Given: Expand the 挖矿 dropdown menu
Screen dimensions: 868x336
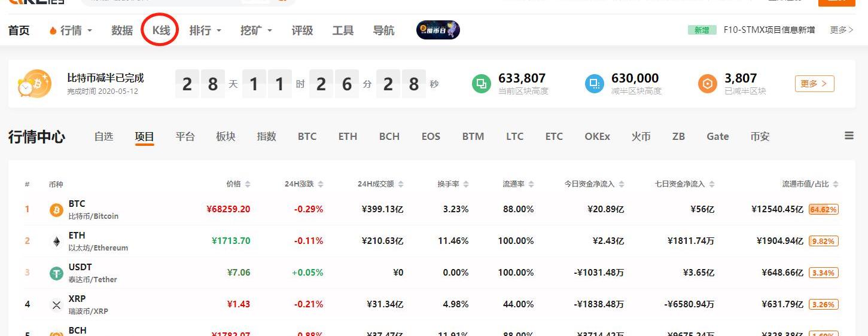Looking at the screenshot, I should (x=256, y=30).
